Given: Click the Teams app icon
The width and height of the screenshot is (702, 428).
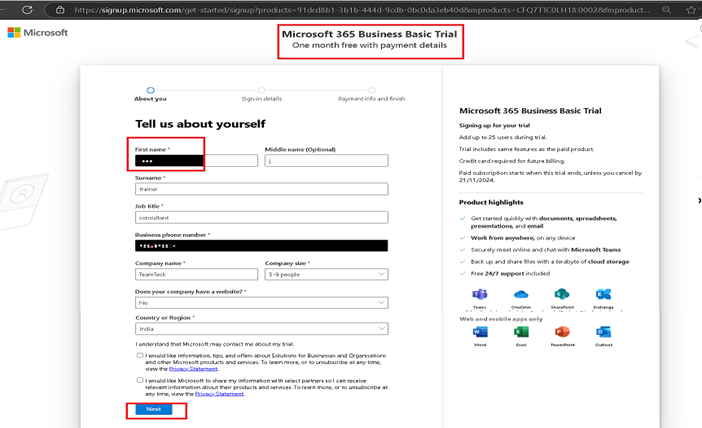Looking at the screenshot, I should [x=480, y=294].
